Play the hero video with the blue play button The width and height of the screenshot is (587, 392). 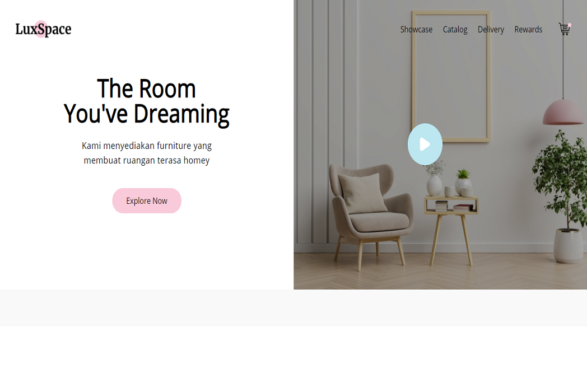coord(425,144)
